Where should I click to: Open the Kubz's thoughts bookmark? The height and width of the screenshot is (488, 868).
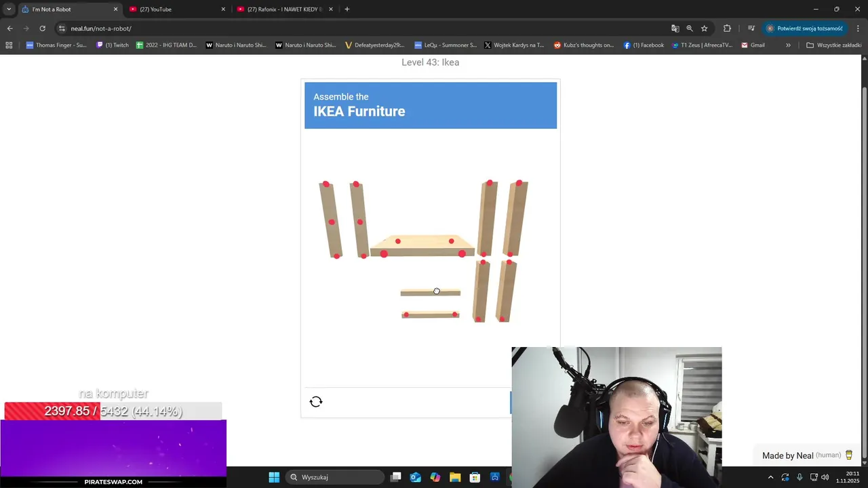584,45
